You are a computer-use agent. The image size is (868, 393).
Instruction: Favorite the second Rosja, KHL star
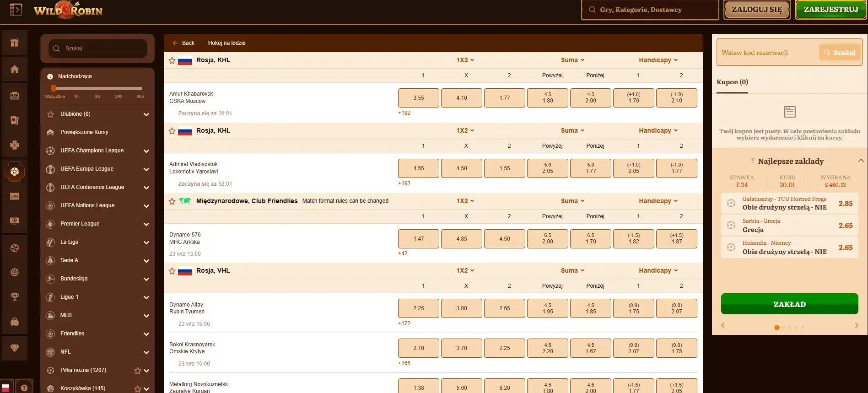(x=172, y=131)
